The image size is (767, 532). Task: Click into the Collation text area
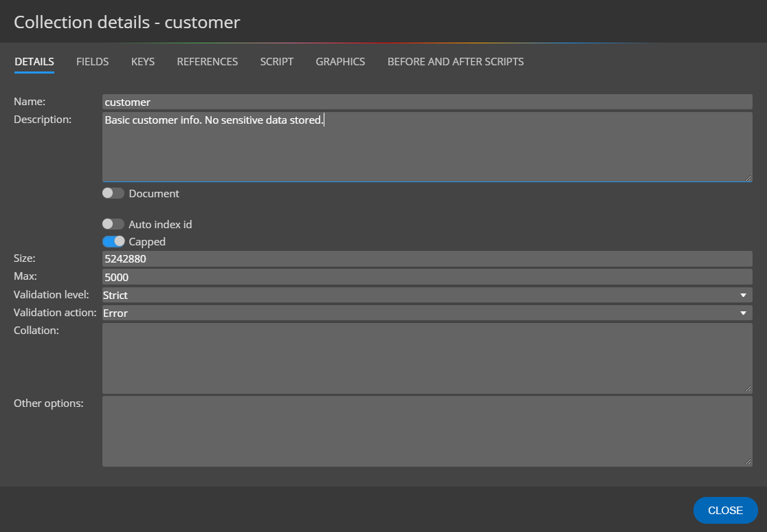point(427,358)
